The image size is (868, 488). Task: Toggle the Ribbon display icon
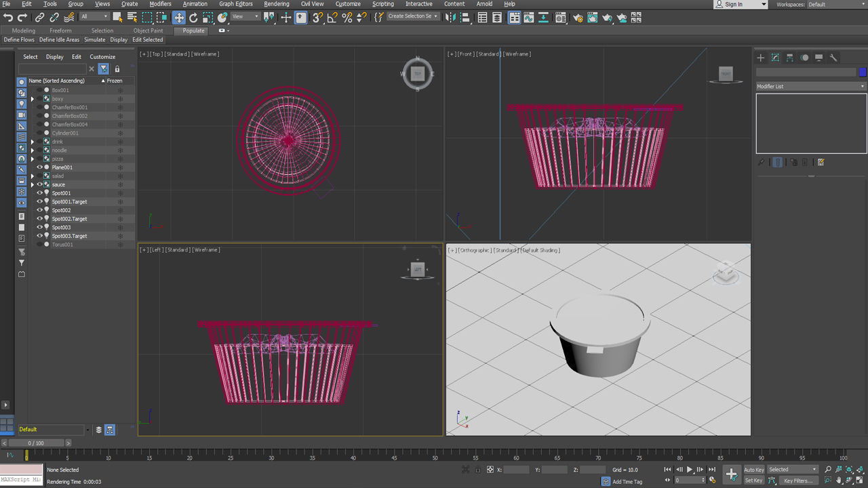[x=515, y=17]
